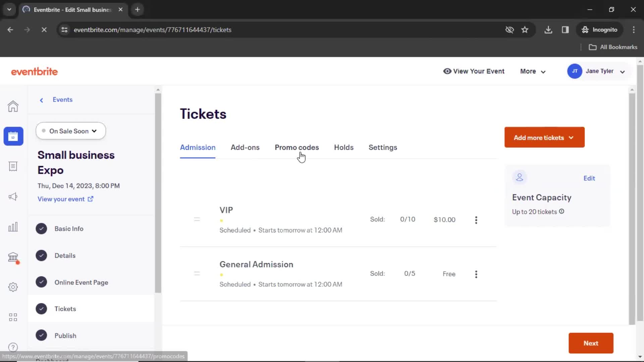Image resolution: width=644 pixels, height=362 pixels.
Task: Click the View your event link
Action: point(65,199)
